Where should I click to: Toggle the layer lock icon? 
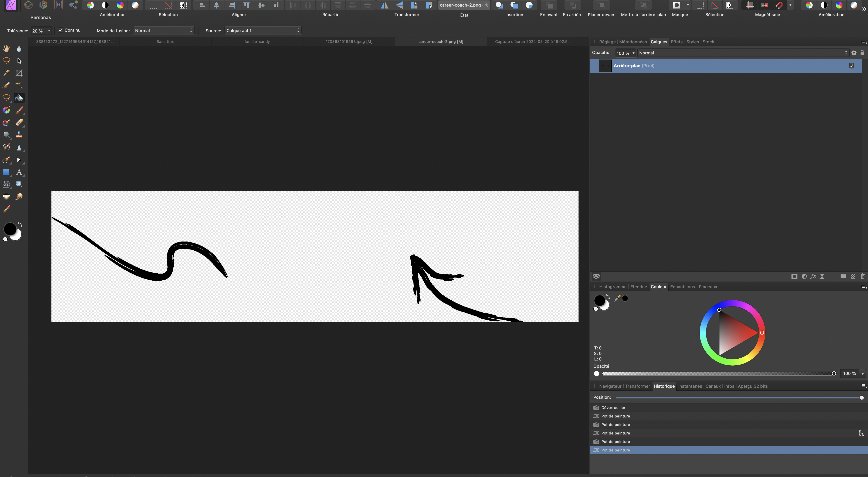pos(862,53)
